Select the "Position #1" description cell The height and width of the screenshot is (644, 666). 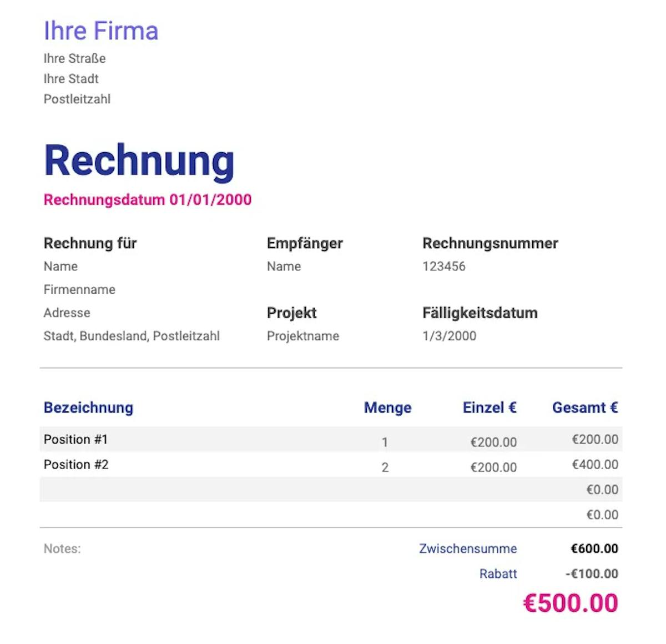[75, 439]
